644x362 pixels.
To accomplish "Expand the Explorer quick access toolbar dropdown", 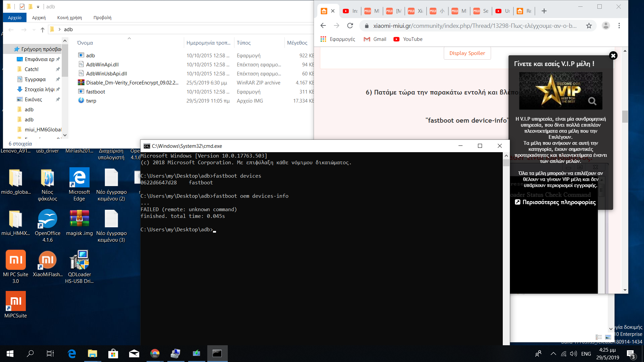I will pos(38,7).
